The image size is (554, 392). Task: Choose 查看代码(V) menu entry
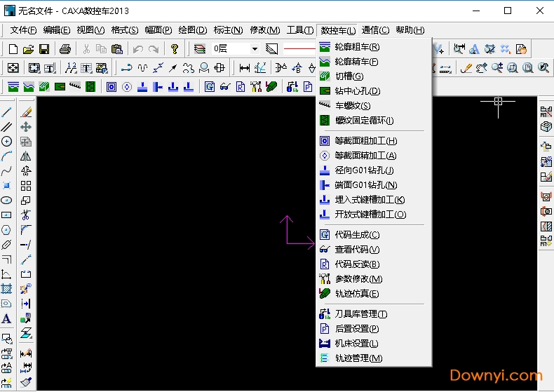pos(374,250)
